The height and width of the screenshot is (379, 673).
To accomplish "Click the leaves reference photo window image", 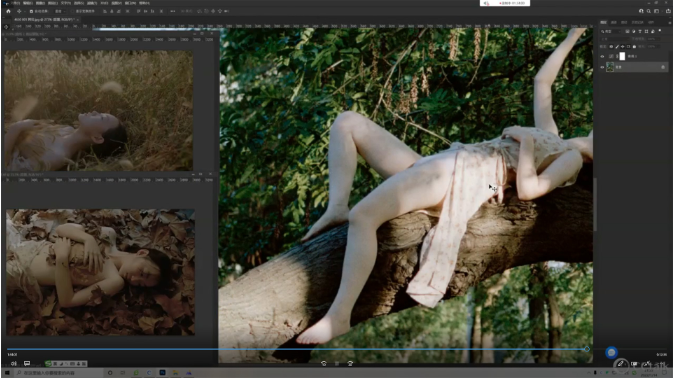I will tap(100, 272).
